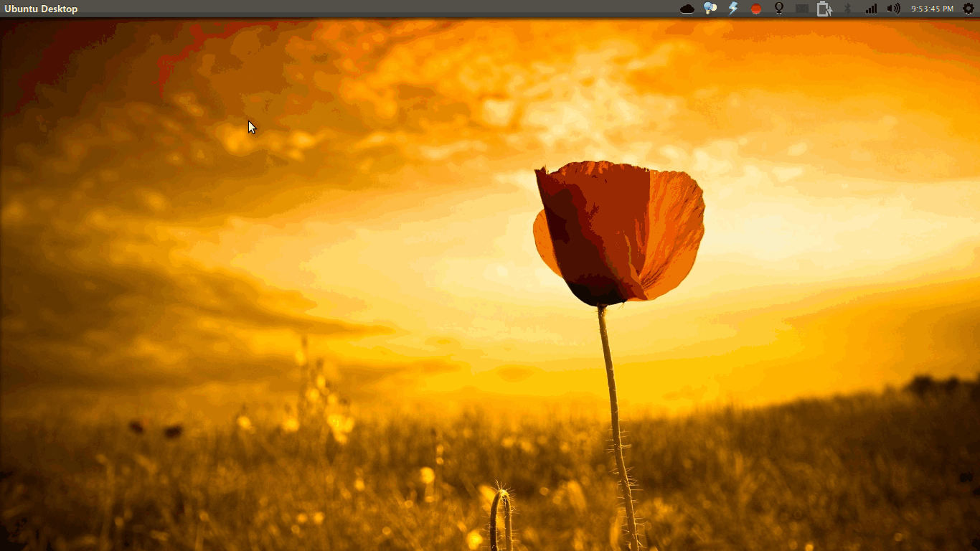Click the lightbulb and moon indicator icon
980x551 pixels.
(x=710, y=9)
